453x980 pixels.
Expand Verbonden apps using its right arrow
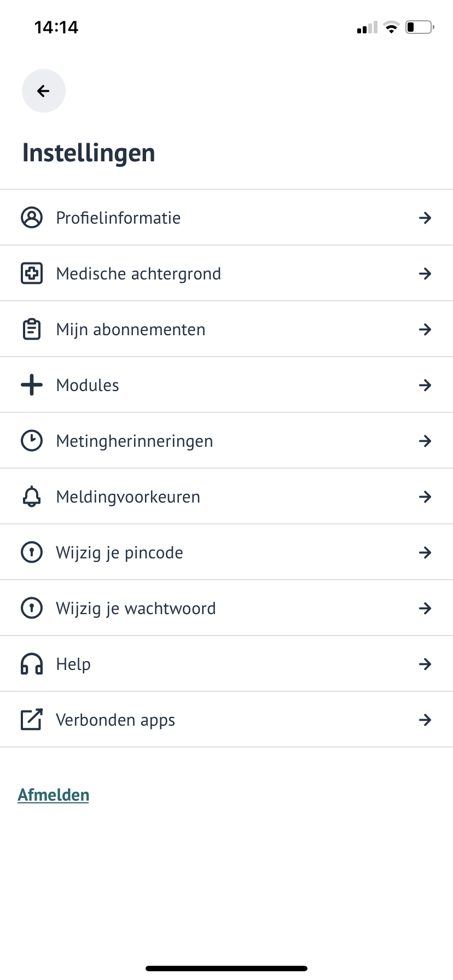425,720
